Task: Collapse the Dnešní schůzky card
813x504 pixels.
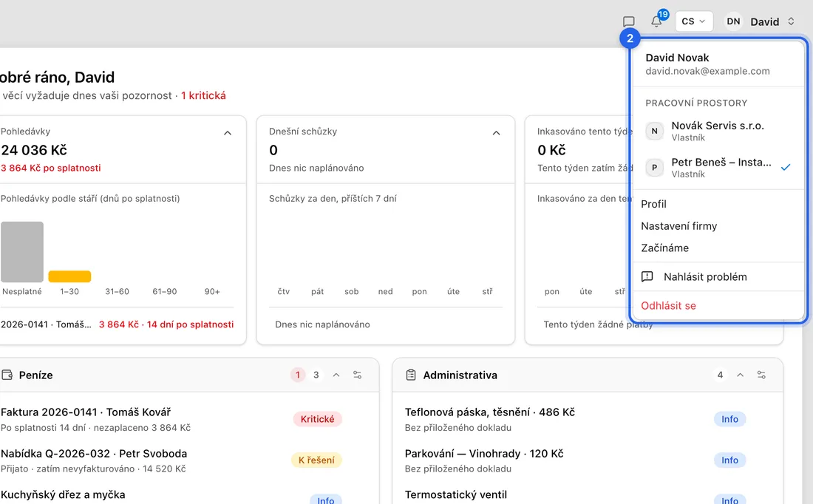Action: pos(496,133)
